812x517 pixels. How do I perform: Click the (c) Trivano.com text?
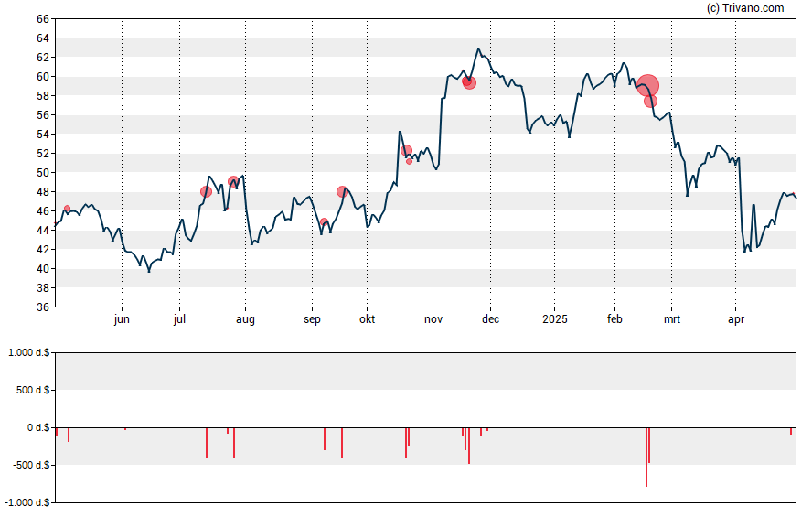[745, 7]
